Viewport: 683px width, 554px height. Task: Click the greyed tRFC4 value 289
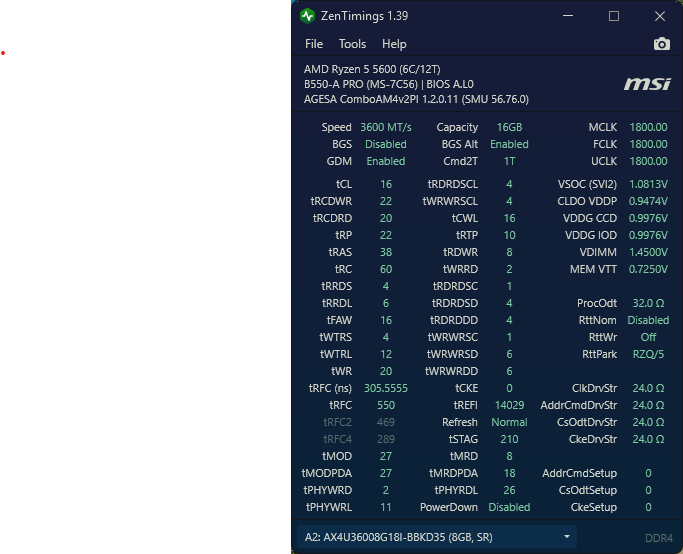coord(385,439)
